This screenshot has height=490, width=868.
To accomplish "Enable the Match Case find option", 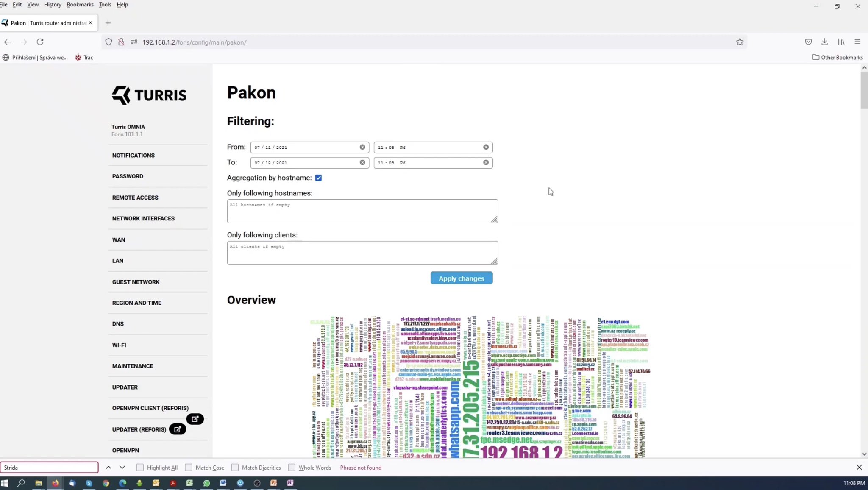I will click(x=189, y=468).
